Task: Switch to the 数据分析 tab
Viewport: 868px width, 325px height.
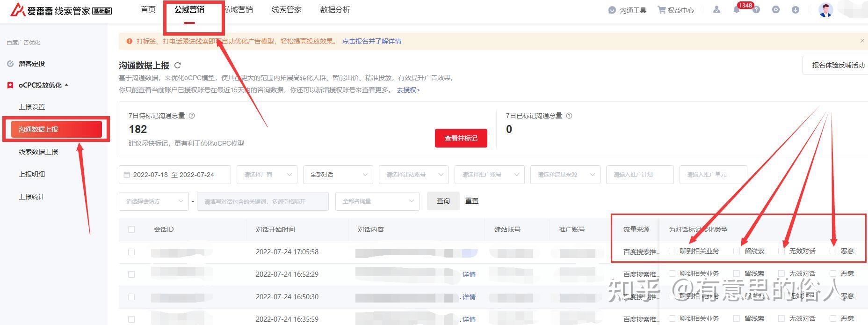Action: coord(335,10)
